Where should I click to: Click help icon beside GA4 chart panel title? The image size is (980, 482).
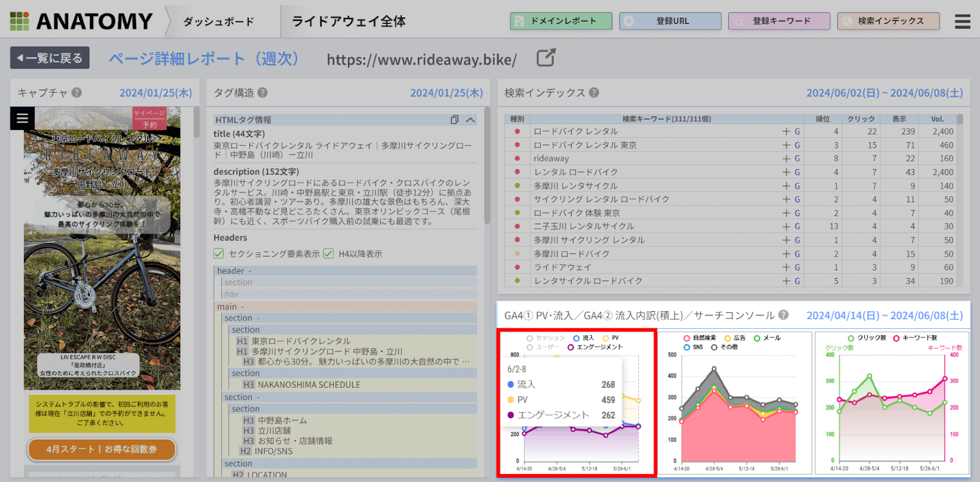tap(783, 315)
